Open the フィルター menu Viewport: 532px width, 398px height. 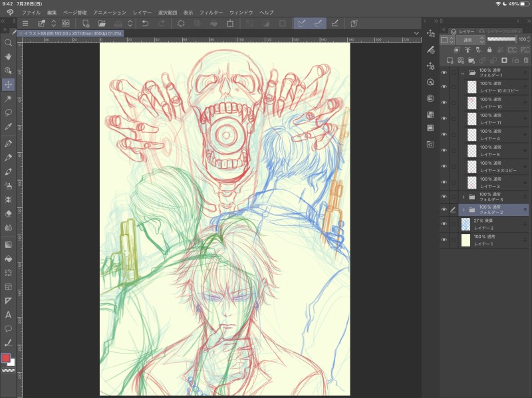211,13
